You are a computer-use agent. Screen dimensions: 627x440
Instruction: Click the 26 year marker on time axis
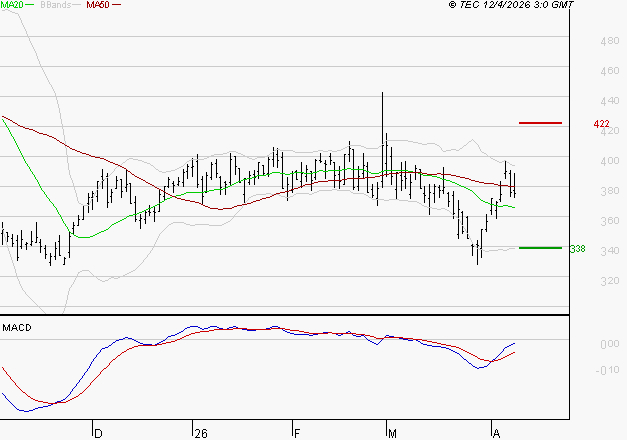coord(201,433)
